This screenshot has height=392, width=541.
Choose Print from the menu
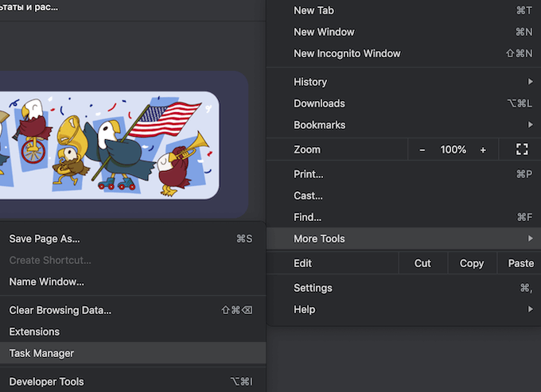(308, 174)
